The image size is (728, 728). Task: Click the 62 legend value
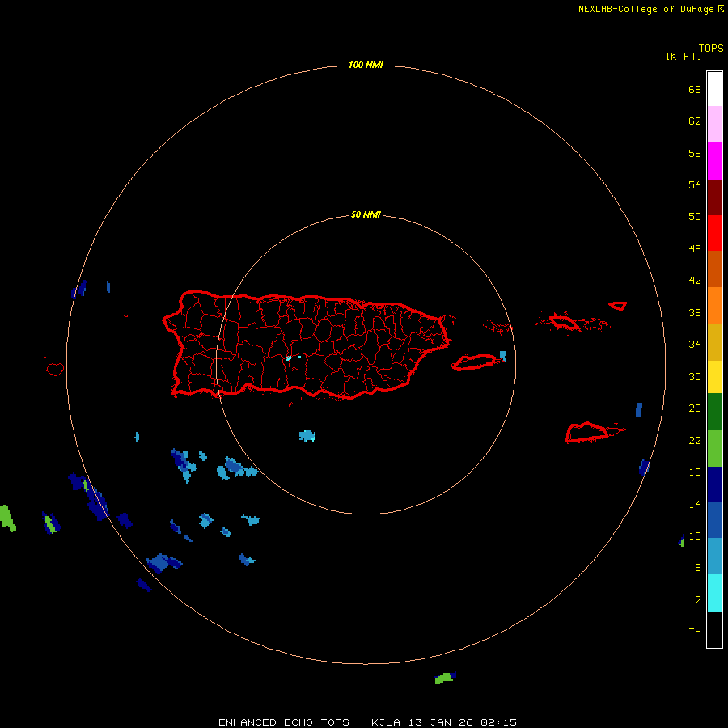695,121
